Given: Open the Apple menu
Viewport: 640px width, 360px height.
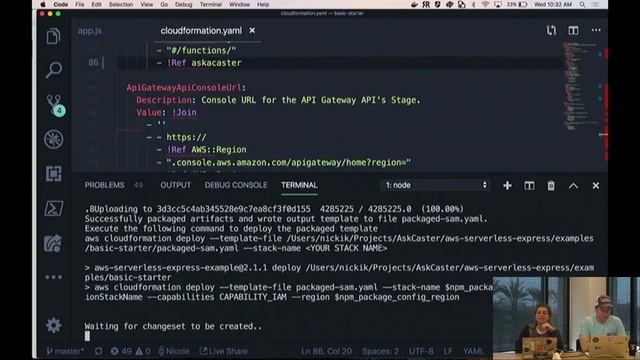Looking at the screenshot, I should (x=43, y=4).
